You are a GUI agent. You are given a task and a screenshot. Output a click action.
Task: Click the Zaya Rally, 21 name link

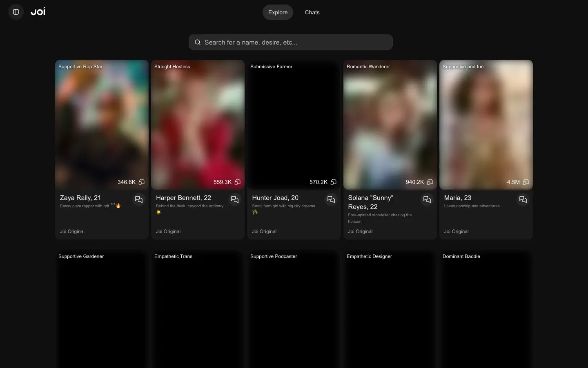coord(80,198)
